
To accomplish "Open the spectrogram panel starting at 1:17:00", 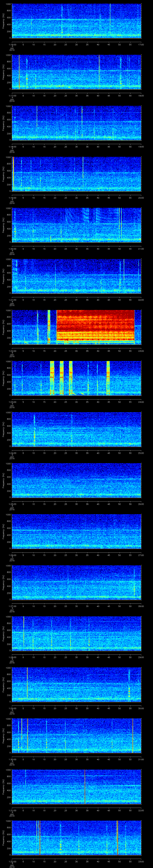I will pos(77,72).
